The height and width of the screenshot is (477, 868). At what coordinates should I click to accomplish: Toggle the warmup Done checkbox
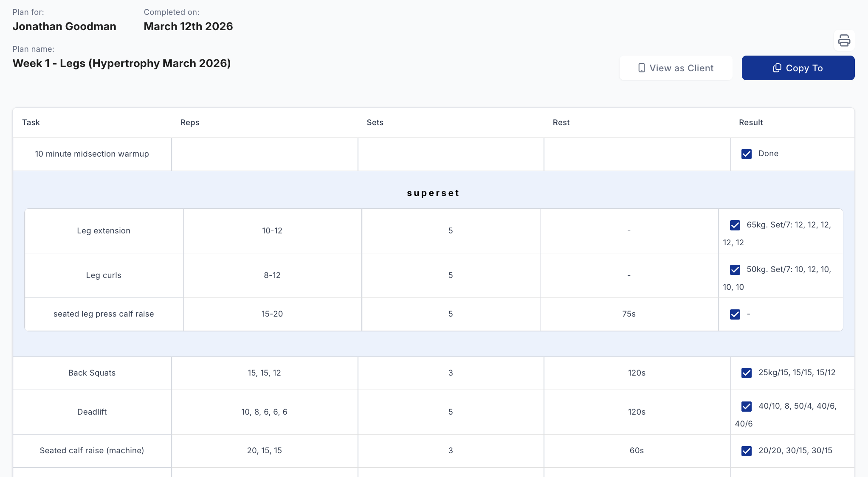[x=746, y=154]
